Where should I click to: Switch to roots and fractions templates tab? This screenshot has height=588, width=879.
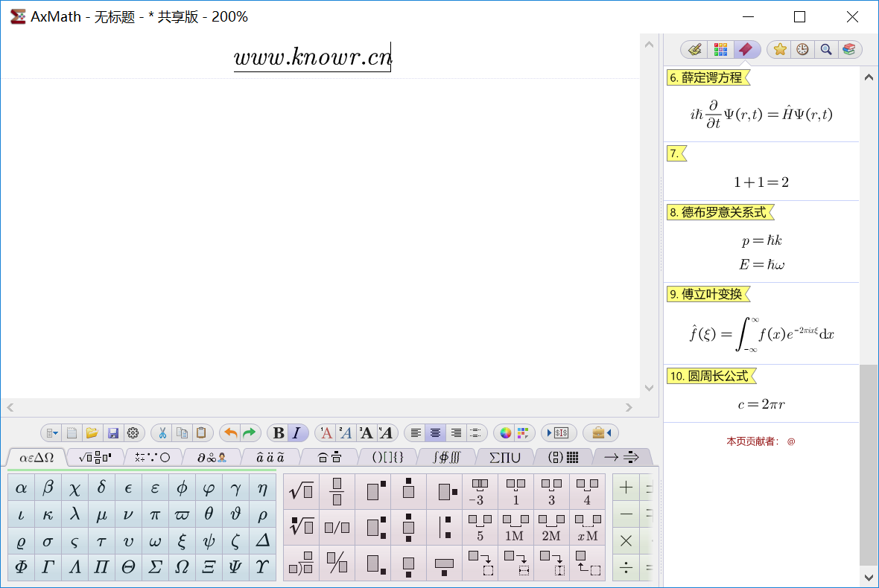tap(95, 458)
